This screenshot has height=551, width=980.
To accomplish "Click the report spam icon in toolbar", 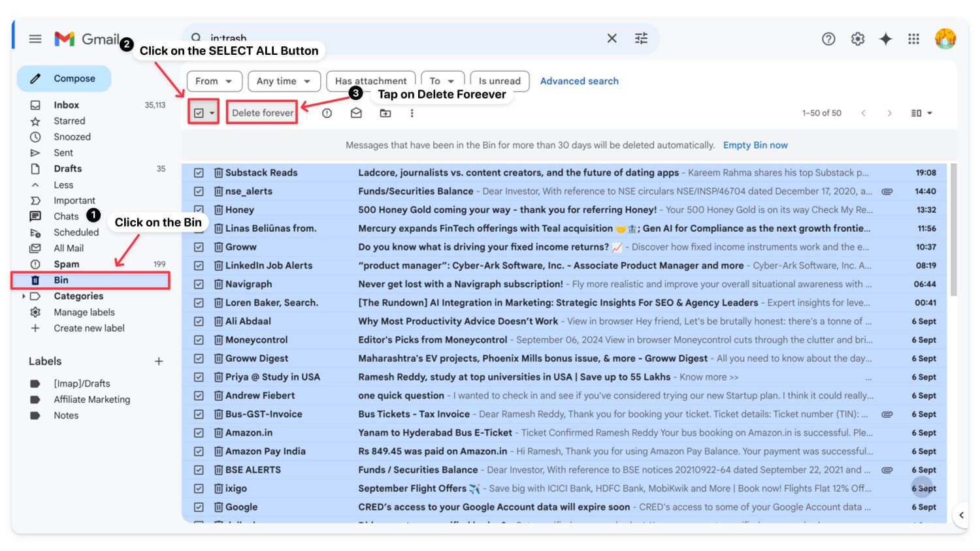I will coord(327,113).
